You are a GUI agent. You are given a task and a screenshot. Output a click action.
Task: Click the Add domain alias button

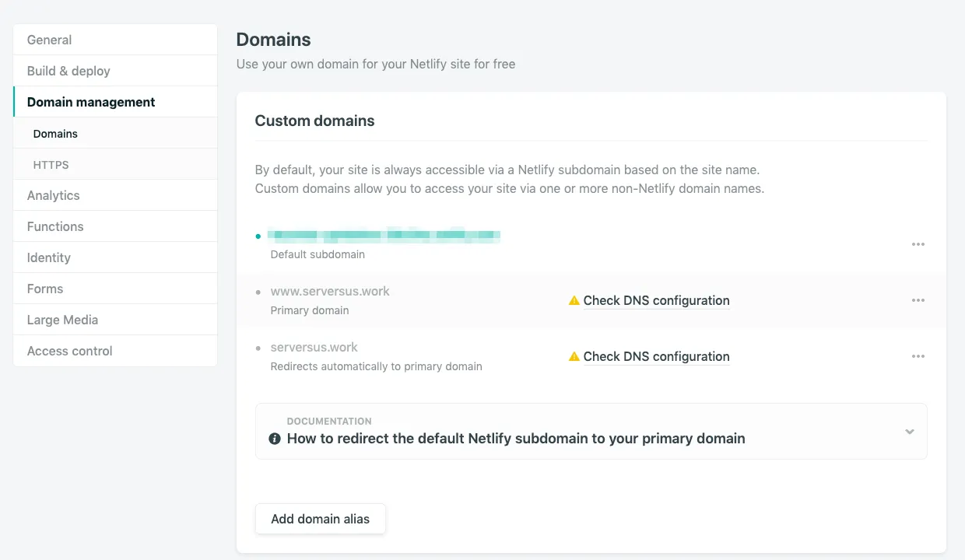tap(320, 519)
